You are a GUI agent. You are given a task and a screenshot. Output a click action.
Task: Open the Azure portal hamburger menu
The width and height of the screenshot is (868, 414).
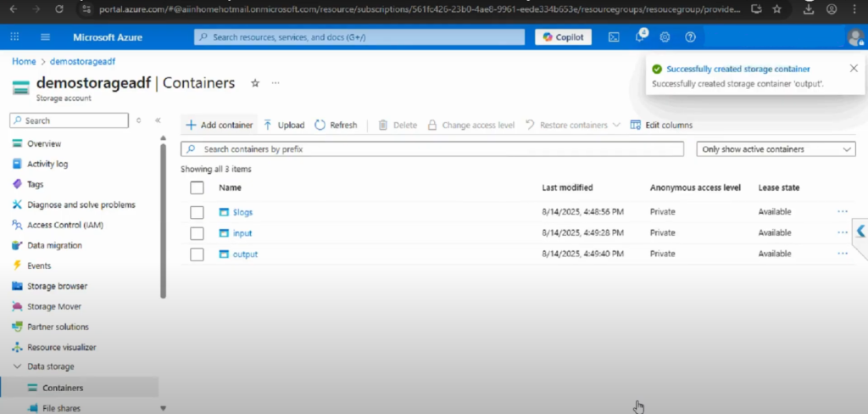[x=46, y=37]
